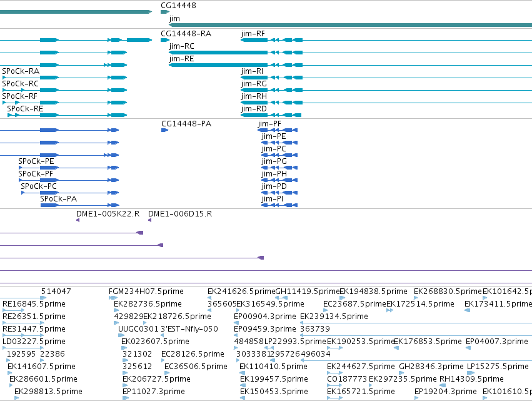Select the jim-RI transcript label

point(252,71)
